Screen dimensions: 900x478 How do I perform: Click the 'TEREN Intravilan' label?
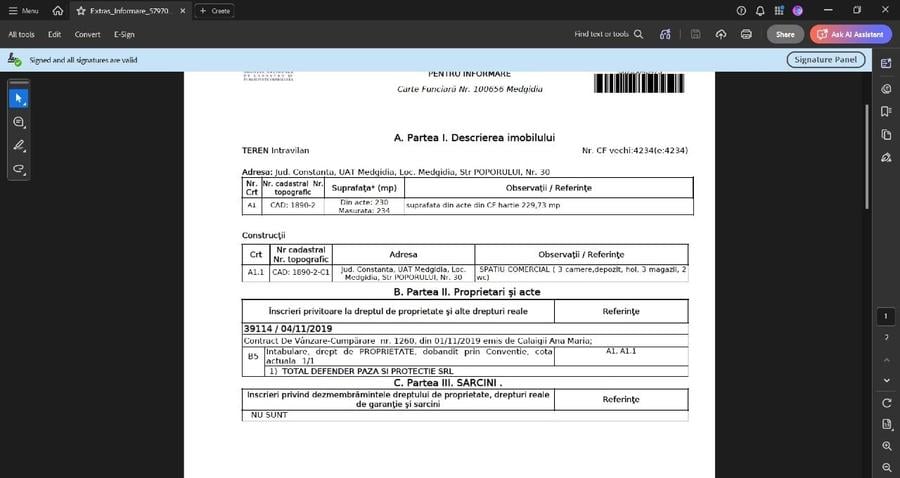[x=276, y=150]
